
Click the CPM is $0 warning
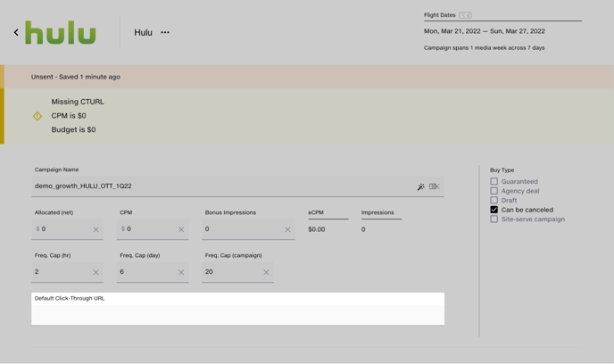69,116
